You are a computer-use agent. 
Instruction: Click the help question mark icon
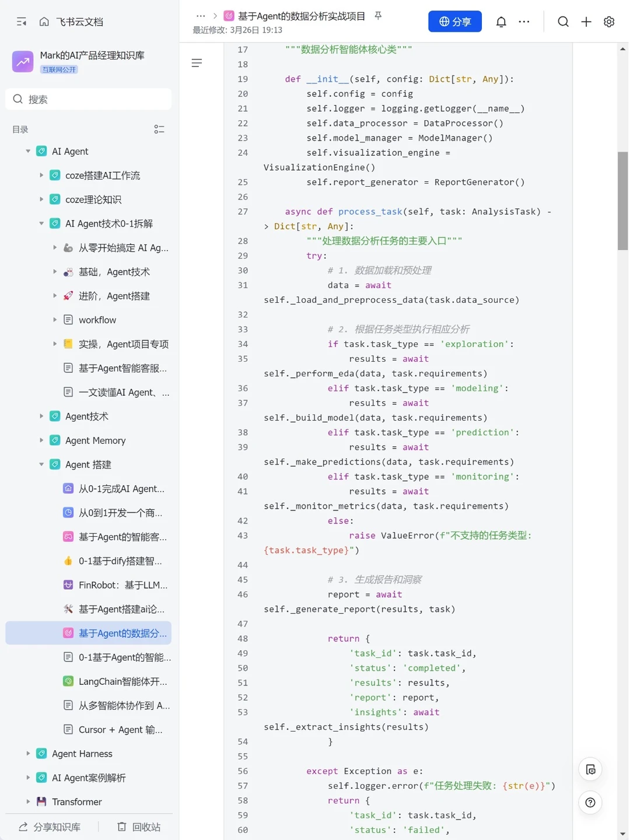(x=590, y=803)
